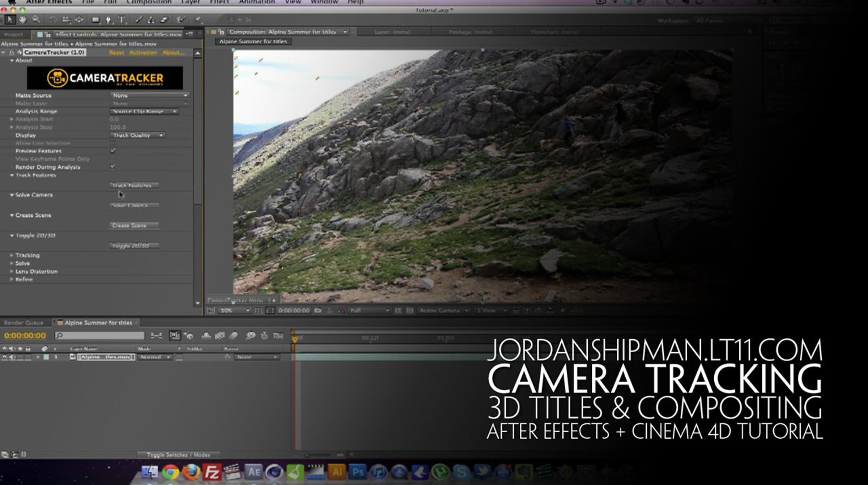Open the Parent None dropdown
This screenshot has height=485, width=868.
tap(257, 357)
